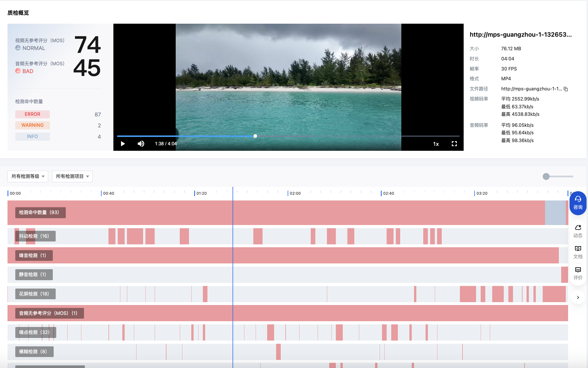Viewport: 588px width, 368px height.
Task: Collapse the side panel arrow
Action: click(578, 297)
